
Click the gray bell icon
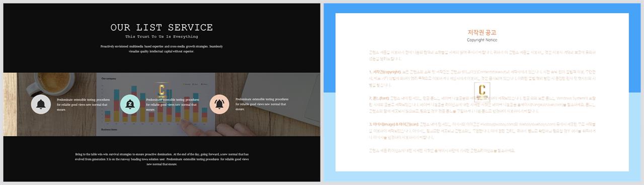[x=41, y=104]
